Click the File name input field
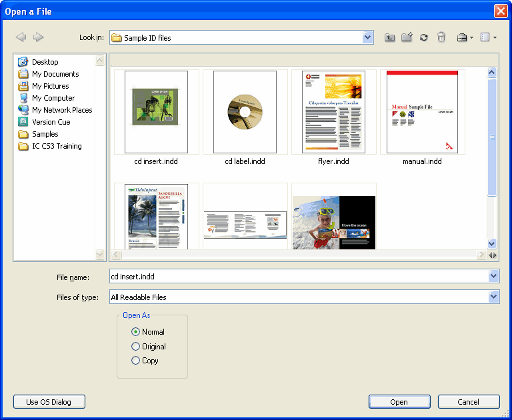The image size is (512, 420). 299,276
